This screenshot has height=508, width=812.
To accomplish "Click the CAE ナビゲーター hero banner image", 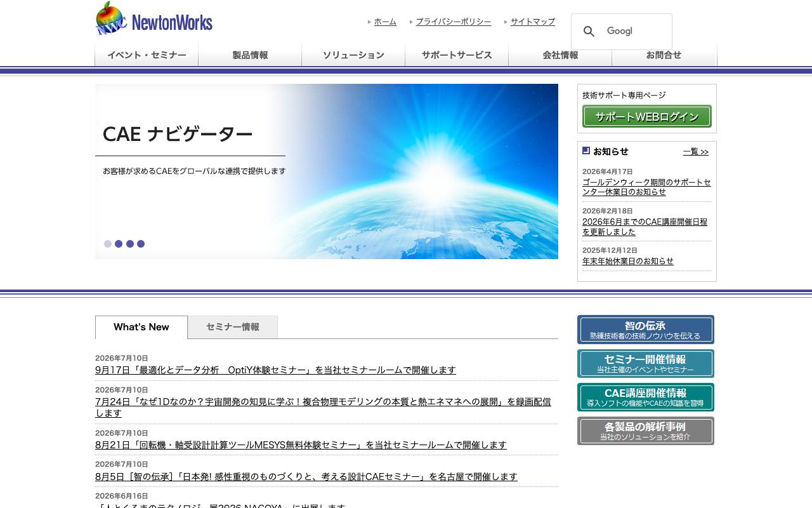I will [x=327, y=171].
